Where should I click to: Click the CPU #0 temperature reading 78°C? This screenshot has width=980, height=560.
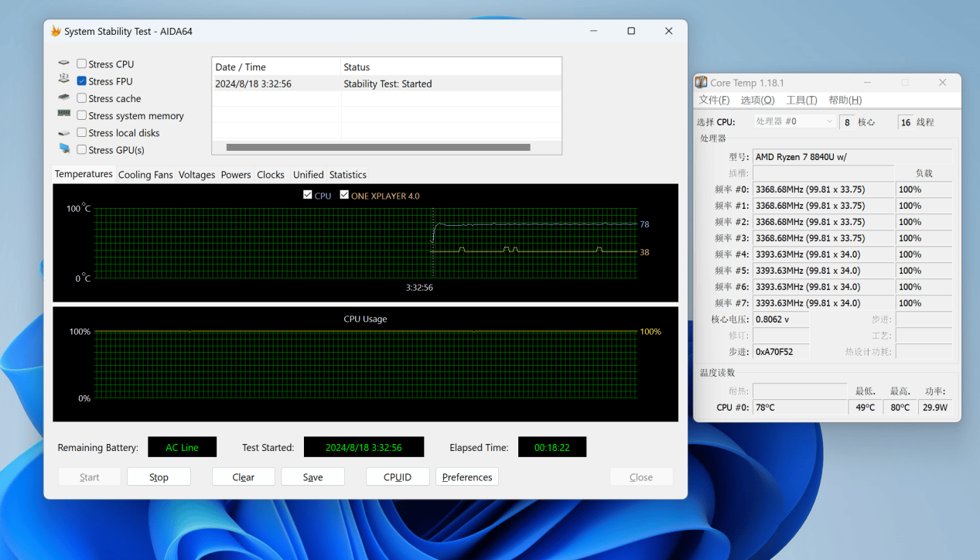(x=800, y=408)
